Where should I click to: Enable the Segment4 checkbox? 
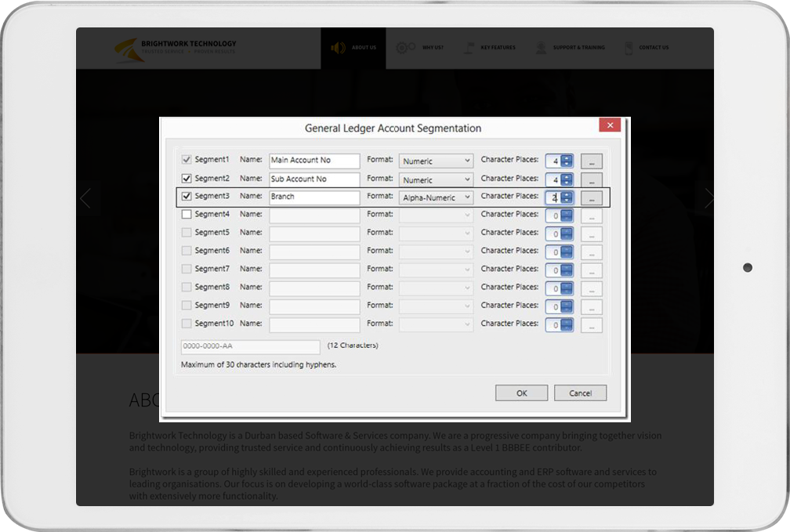click(x=187, y=214)
